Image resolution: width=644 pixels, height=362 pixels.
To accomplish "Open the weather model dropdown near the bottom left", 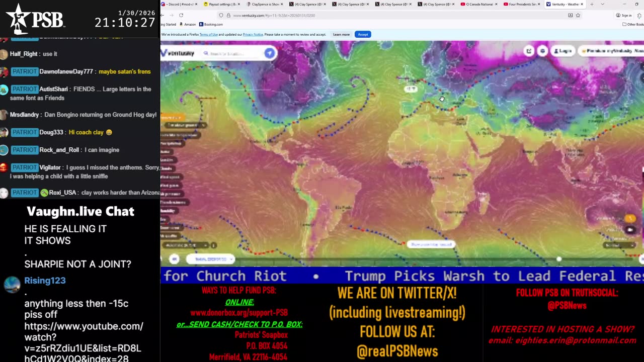I will tap(186, 245).
